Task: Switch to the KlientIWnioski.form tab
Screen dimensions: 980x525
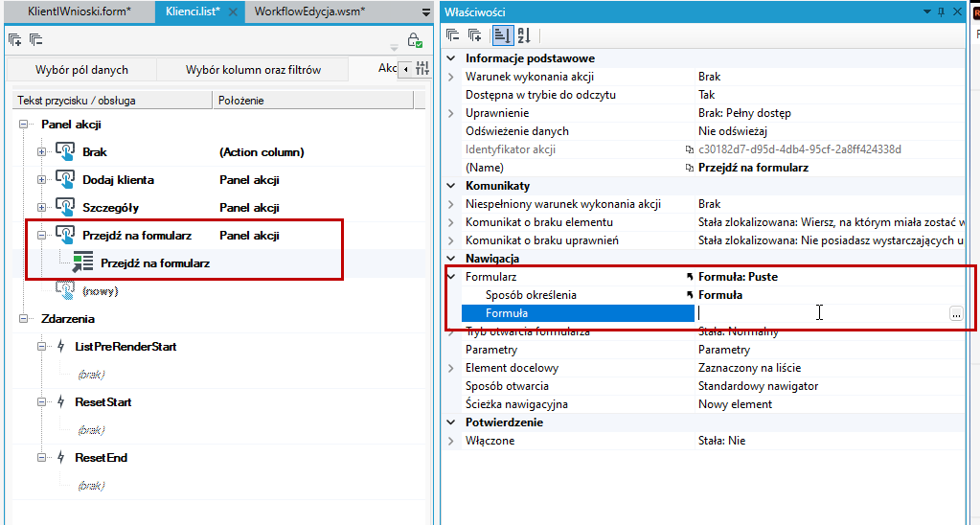Action: click(x=80, y=11)
